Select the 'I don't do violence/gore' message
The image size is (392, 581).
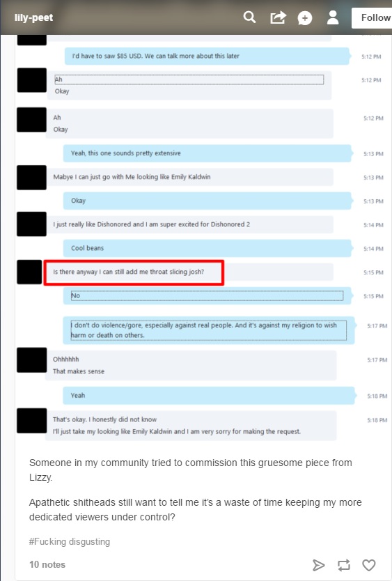click(x=209, y=330)
